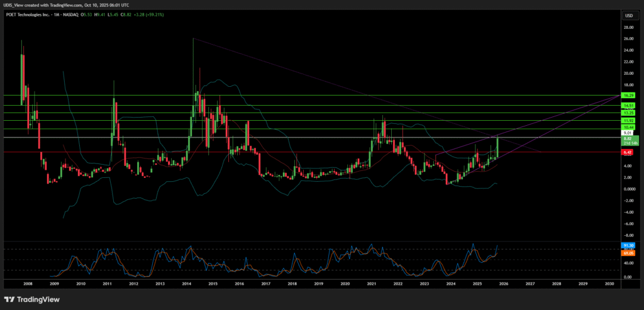
Task: Click the 13.25 price level tag
Action: [x=628, y=113]
